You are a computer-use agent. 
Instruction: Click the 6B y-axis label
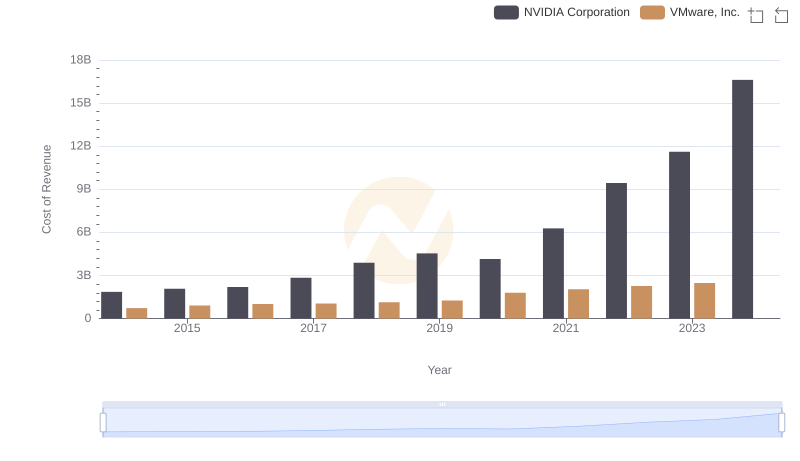click(84, 232)
